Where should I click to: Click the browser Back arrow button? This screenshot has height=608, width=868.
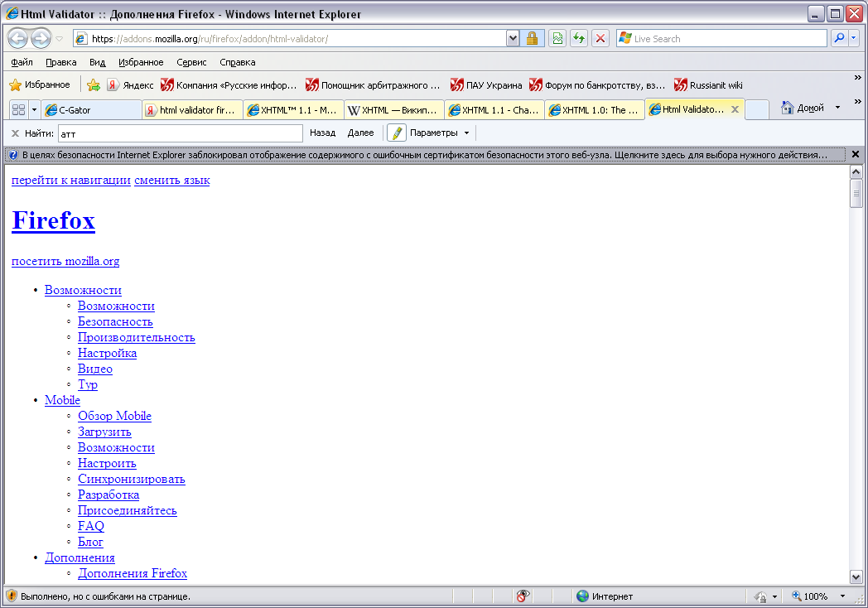17,38
